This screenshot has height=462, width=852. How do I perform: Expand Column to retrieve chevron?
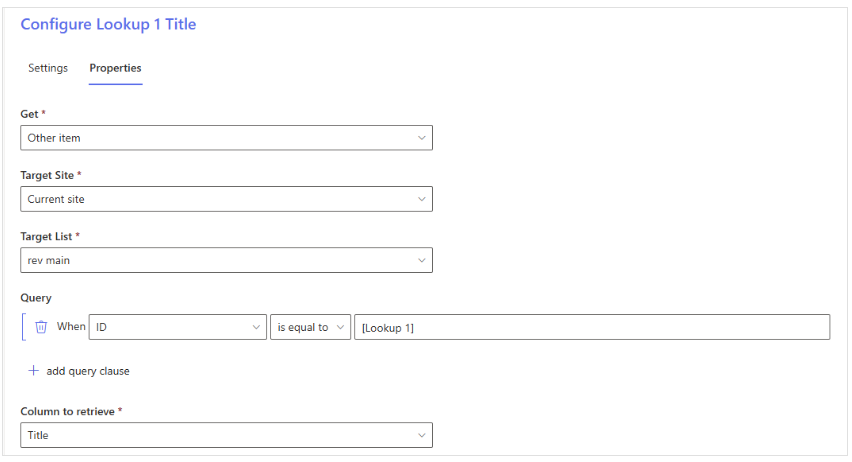click(x=421, y=435)
